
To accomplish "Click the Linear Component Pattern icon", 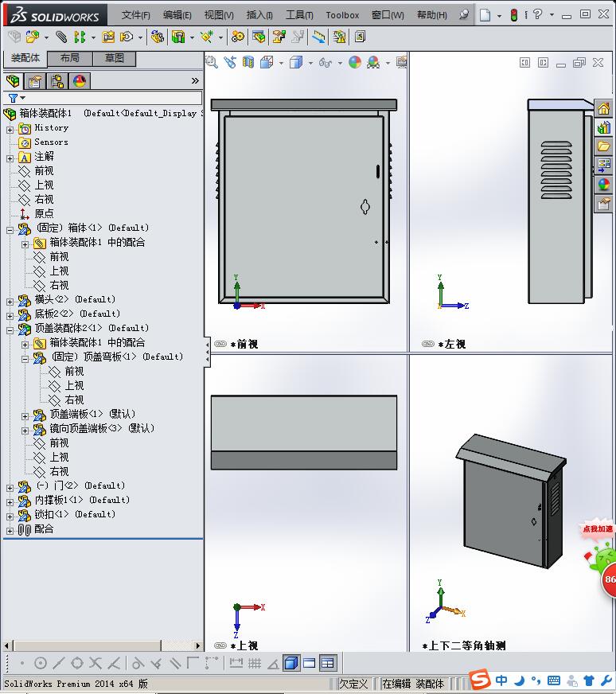I will [x=80, y=37].
